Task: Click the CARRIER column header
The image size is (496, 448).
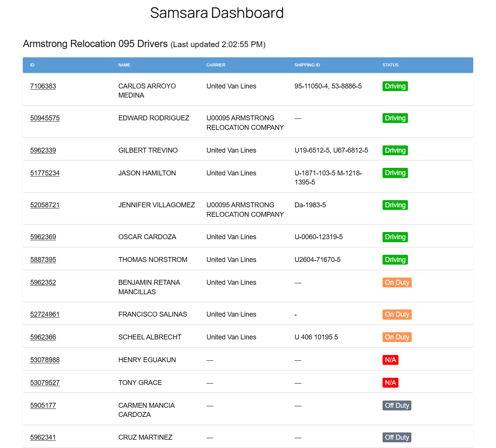Action: pos(216,65)
